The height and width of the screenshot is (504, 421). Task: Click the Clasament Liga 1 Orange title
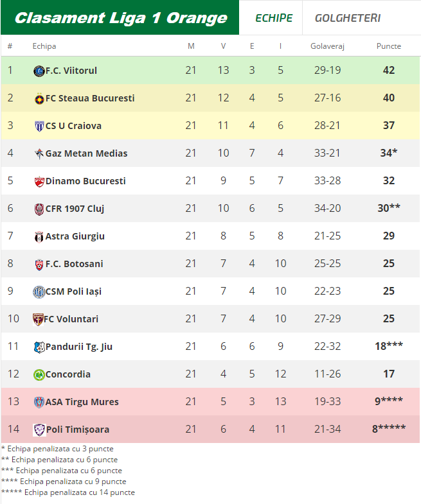click(x=120, y=18)
